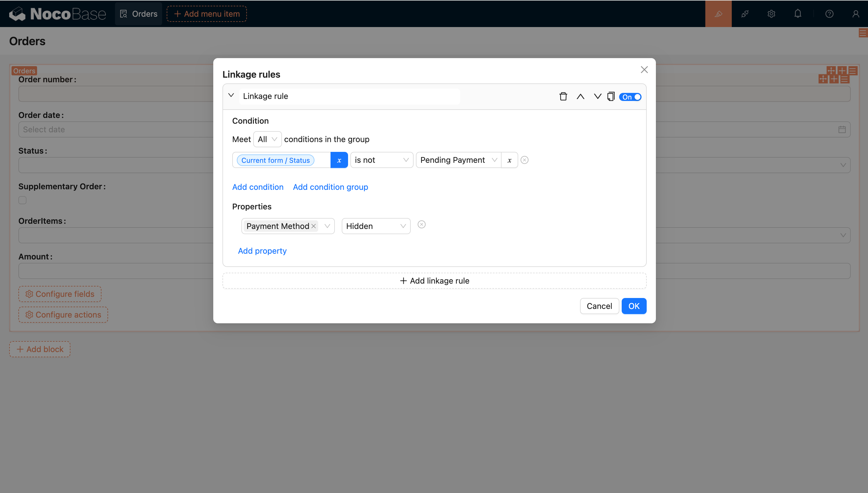868x493 pixels.
Task: Open the Orders menu item
Action: click(x=139, y=14)
